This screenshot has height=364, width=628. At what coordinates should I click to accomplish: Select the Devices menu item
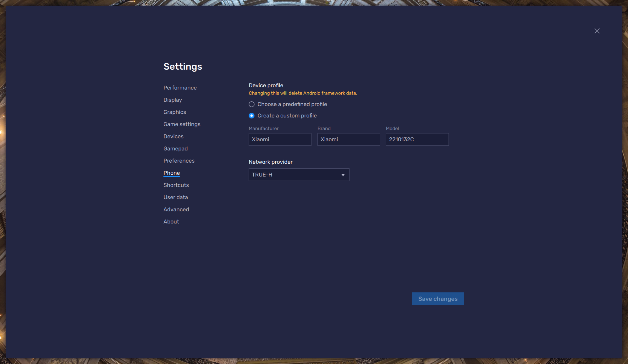pyautogui.click(x=173, y=136)
